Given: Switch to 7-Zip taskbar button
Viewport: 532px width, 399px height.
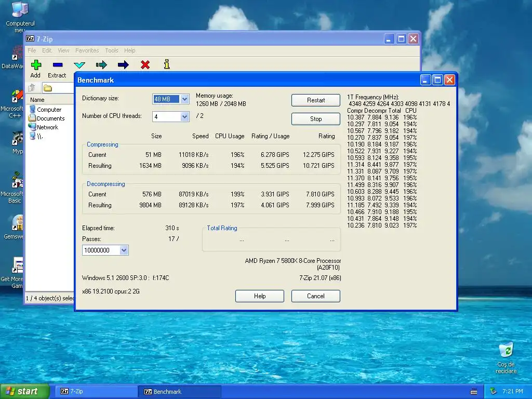Looking at the screenshot, I should point(96,391).
